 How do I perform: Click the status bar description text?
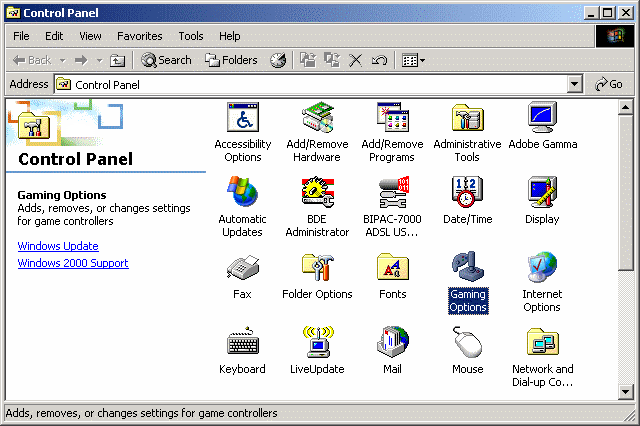141,413
